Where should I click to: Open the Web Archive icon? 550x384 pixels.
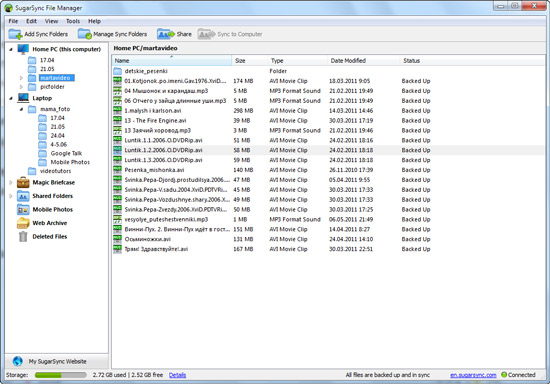[x=23, y=223]
